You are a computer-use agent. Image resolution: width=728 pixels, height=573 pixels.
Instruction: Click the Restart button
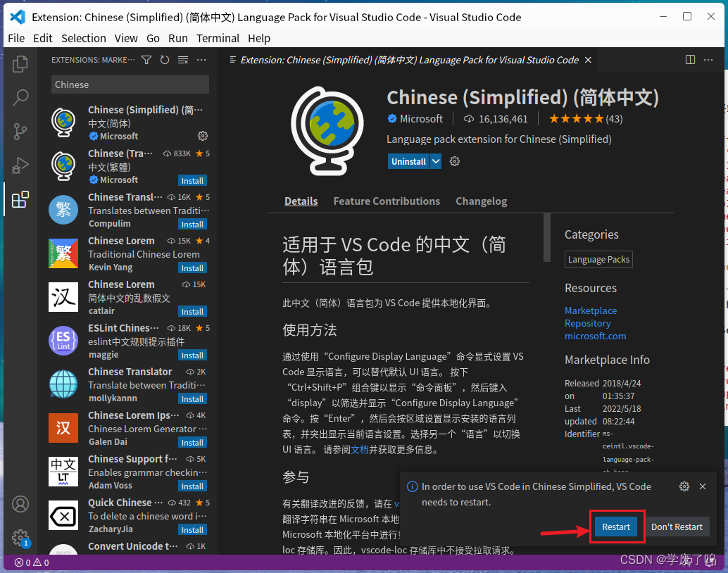(616, 527)
